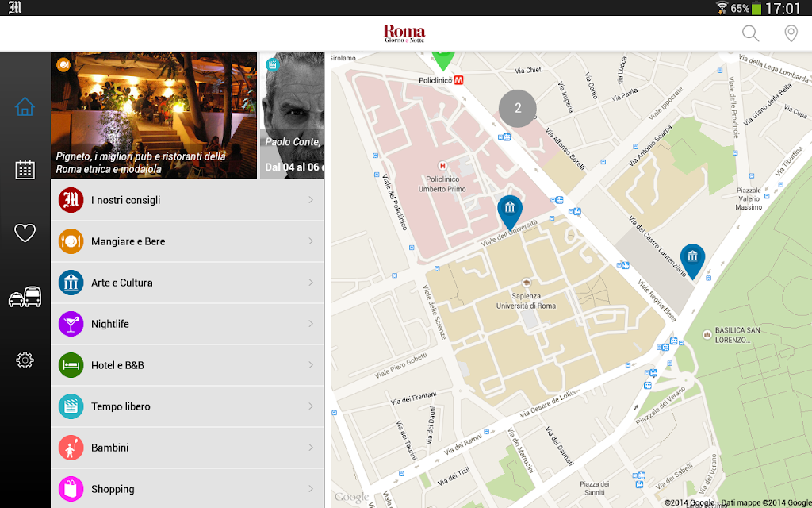Expand Shopping row chevron
The image size is (812, 508).
(x=311, y=489)
